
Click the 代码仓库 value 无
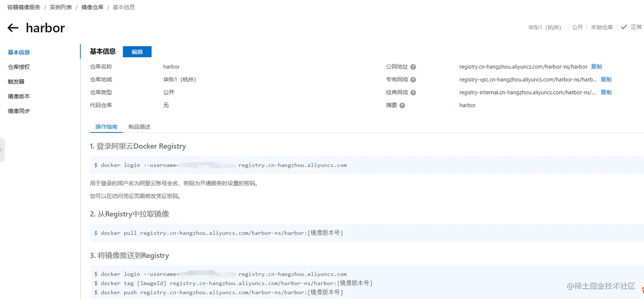pyautogui.click(x=166, y=105)
